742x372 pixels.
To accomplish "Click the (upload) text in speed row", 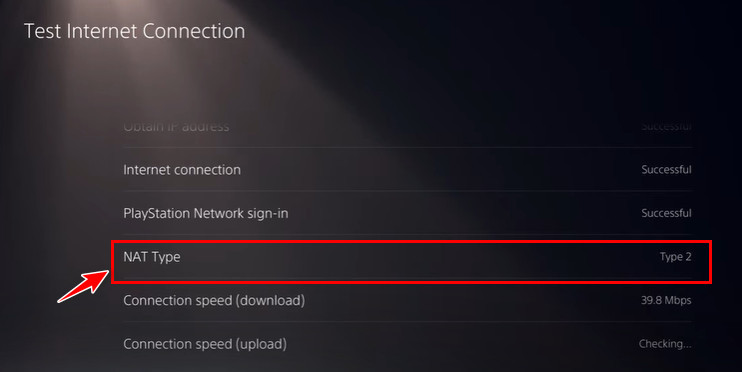I will coord(258,344).
